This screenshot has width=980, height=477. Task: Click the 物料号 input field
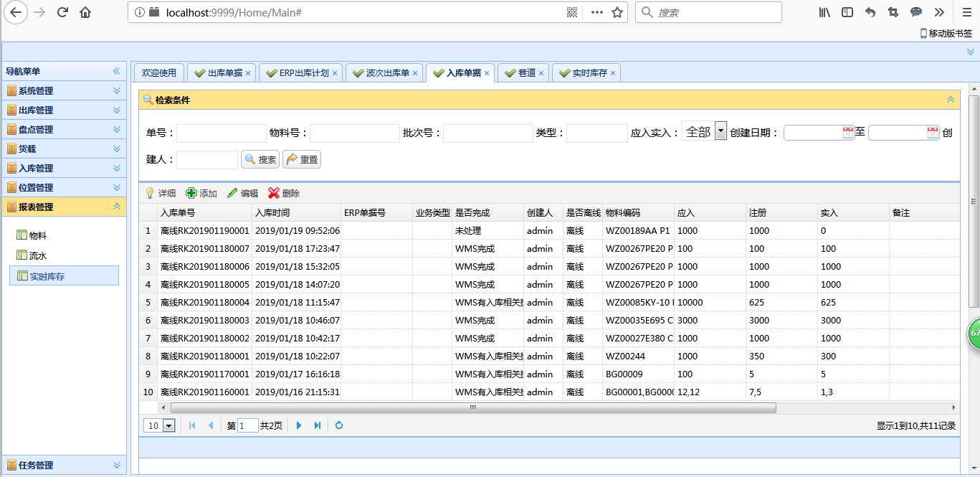pyautogui.click(x=355, y=133)
